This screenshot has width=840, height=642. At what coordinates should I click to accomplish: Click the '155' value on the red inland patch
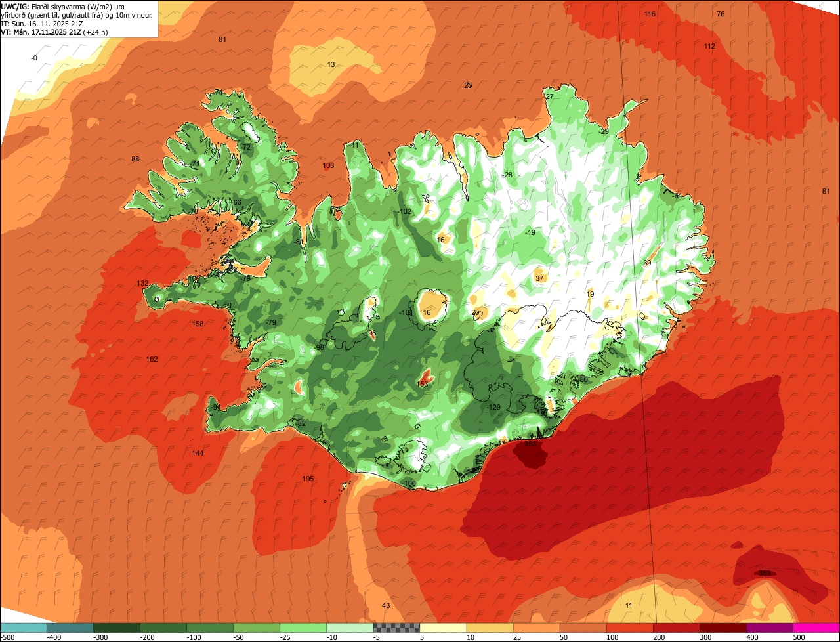tap(423, 384)
